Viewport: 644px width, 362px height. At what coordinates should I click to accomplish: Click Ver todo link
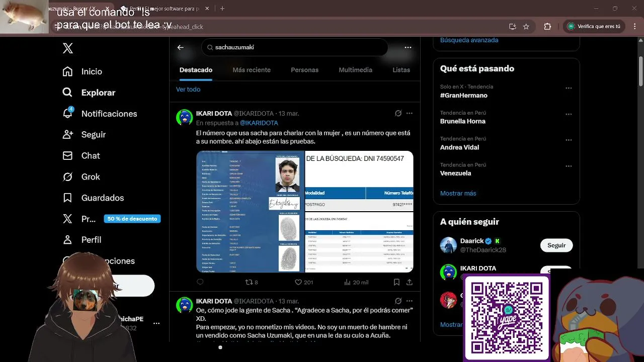pos(188,89)
